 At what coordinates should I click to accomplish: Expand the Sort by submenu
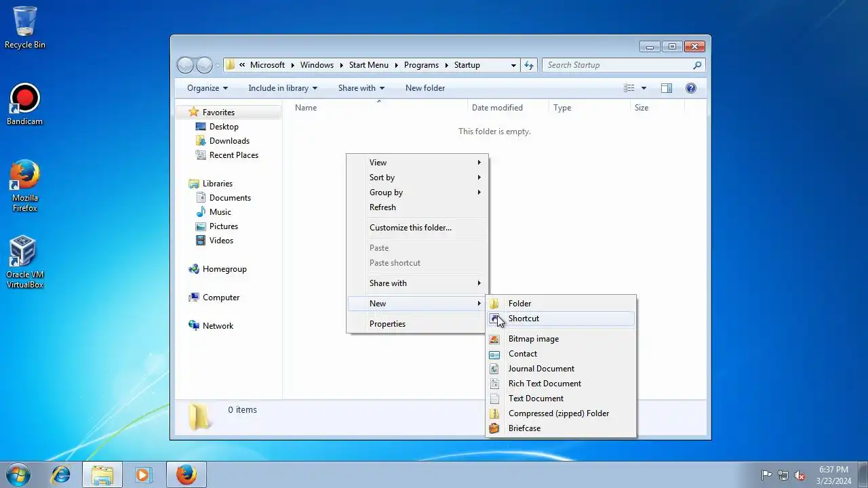[417, 178]
